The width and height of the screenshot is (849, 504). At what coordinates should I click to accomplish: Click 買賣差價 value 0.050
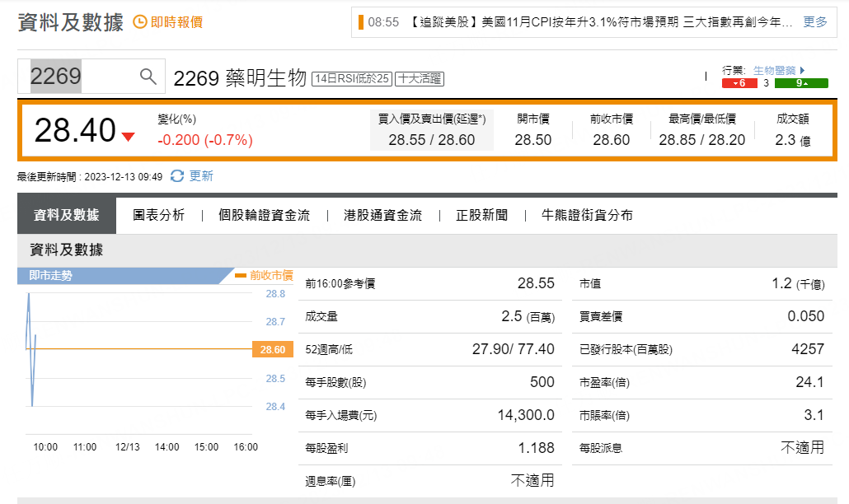coord(805,316)
